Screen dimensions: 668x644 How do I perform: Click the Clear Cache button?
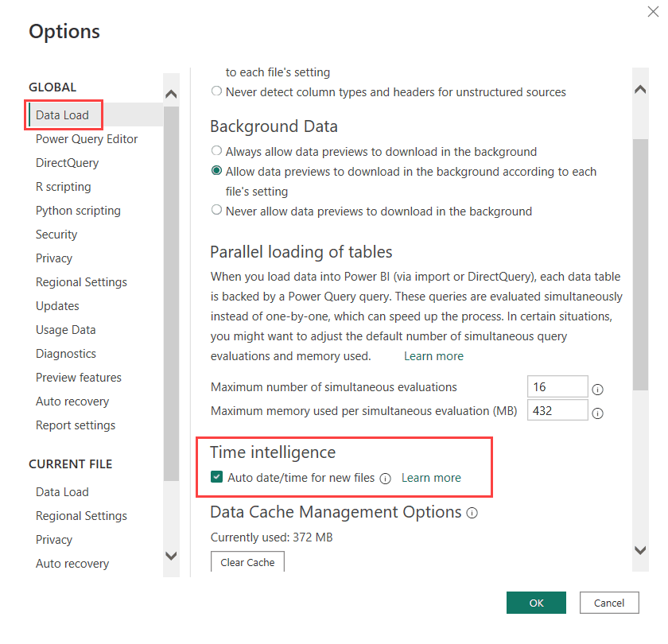point(247,562)
